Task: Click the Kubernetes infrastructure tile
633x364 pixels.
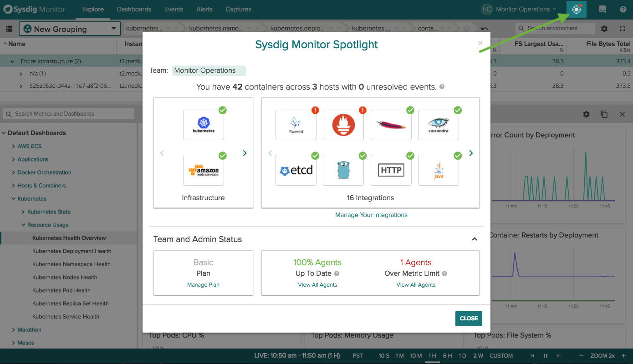Action: [204, 125]
